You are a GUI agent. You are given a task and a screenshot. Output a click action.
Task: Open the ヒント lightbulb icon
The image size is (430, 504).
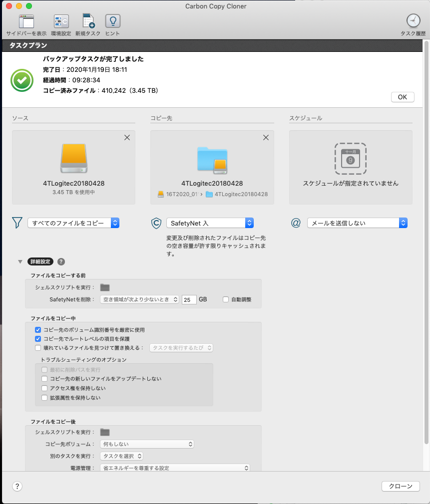tap(112, 21)
